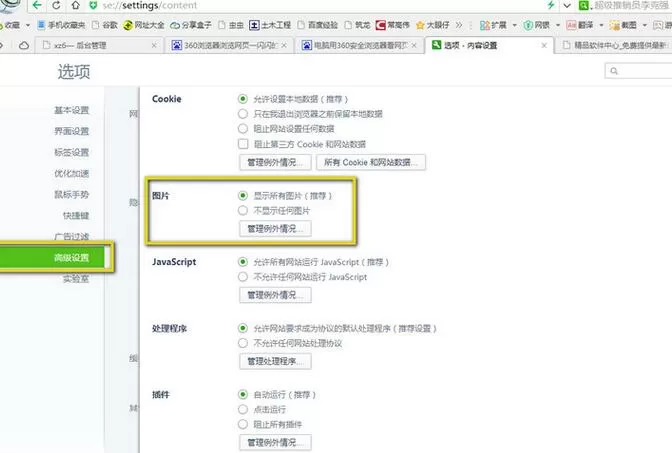Click the 翻译 translate icon
Screen dimensions: 672x453
click(571, 26)
